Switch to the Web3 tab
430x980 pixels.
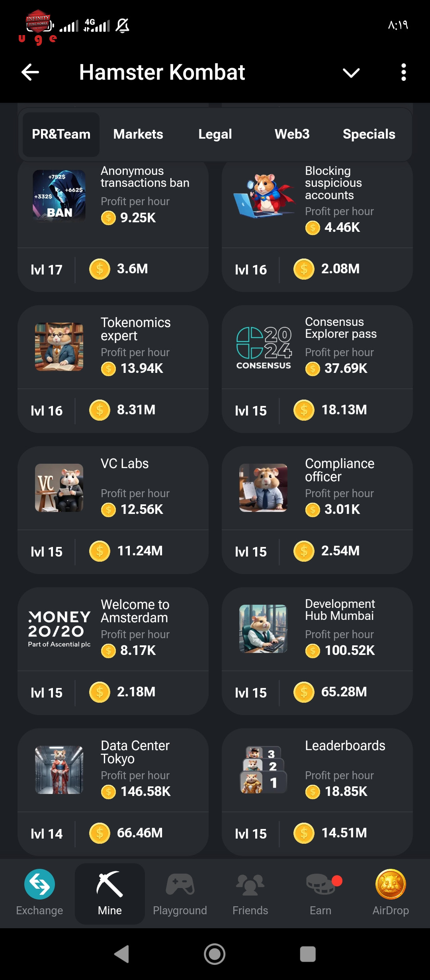point(292,134)
